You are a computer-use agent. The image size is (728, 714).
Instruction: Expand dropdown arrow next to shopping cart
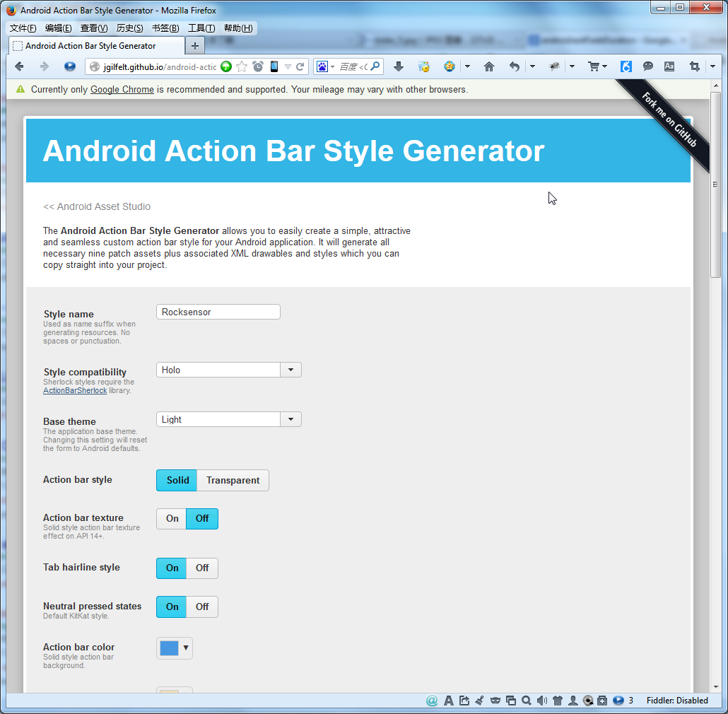(604, 67)
